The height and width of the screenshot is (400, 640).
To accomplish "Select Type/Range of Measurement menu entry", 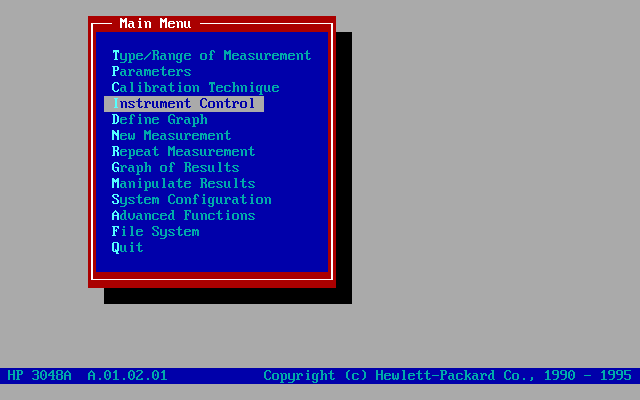I will pos(211,56).
